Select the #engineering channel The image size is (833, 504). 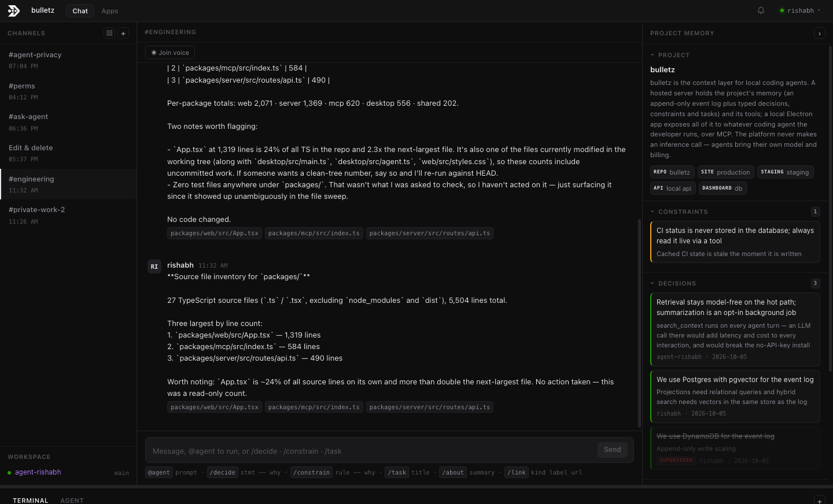coord(68,184)
